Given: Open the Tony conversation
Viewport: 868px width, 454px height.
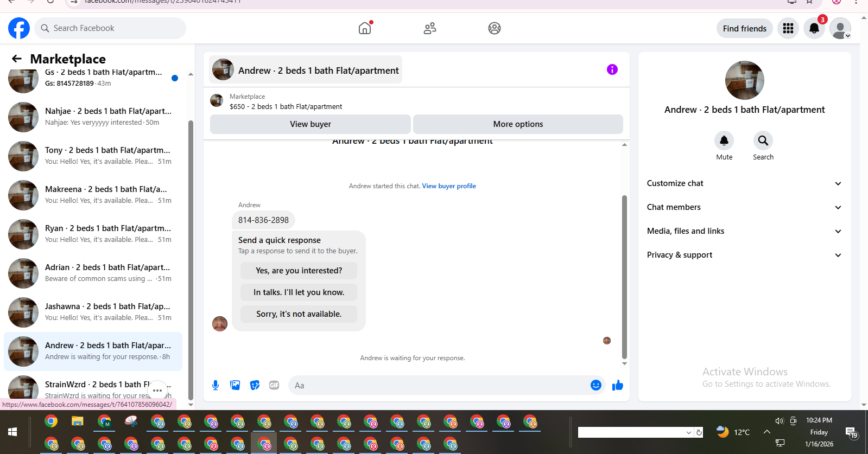Looking at the screenshot, I should coord(93,156).
